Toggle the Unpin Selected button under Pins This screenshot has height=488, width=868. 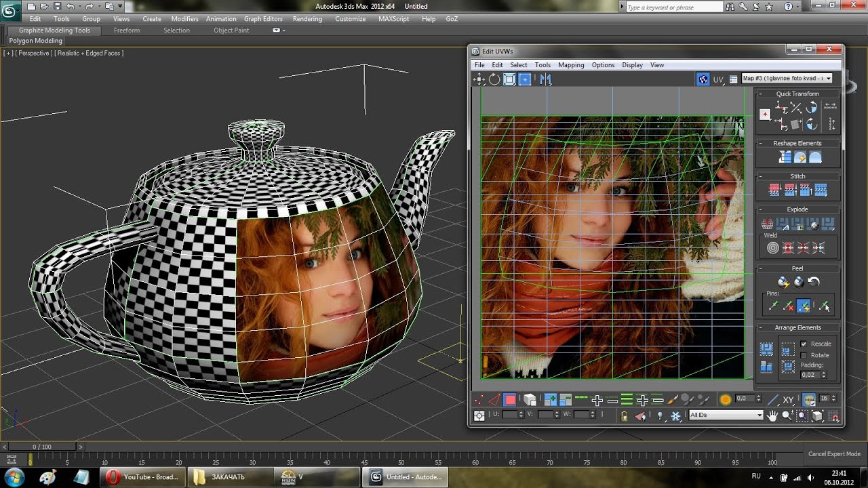tap(788, 306)
